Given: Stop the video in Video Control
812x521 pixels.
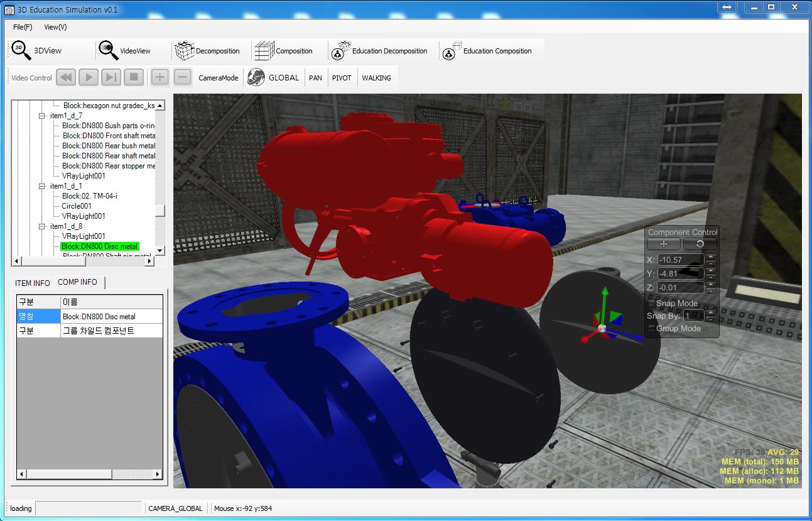Looking at the screenshot, I should tap(134, 77).
